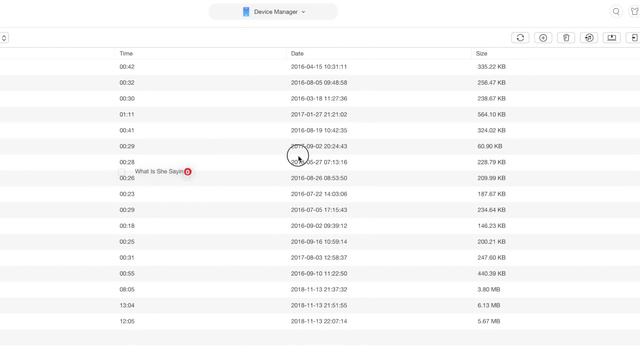Screen dimensions: 640x360
Task: Click date 2016-08-26 08:53:50
Action: point(319,178)
